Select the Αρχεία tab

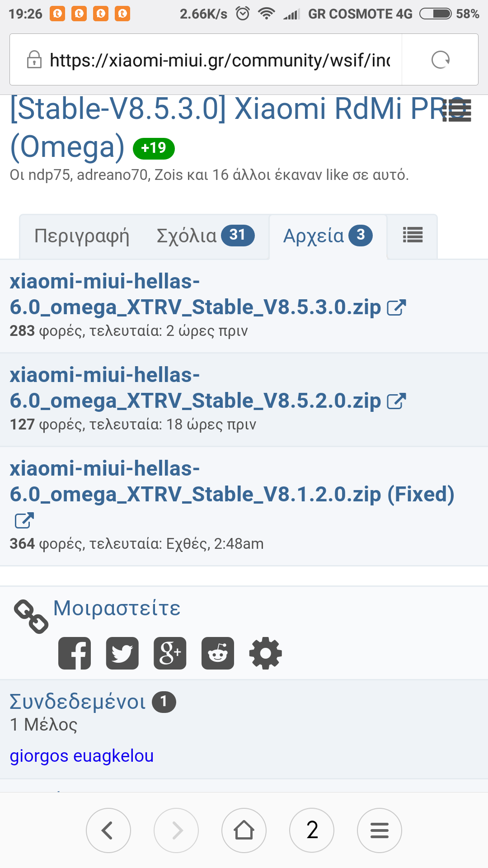click(328, 236)
